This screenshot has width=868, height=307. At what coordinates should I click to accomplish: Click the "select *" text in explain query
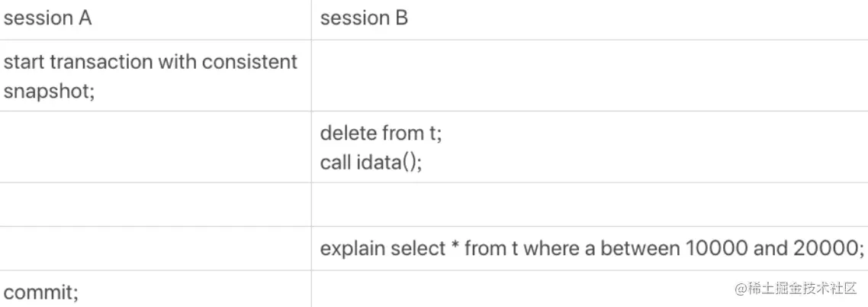(x=425, y=248)
